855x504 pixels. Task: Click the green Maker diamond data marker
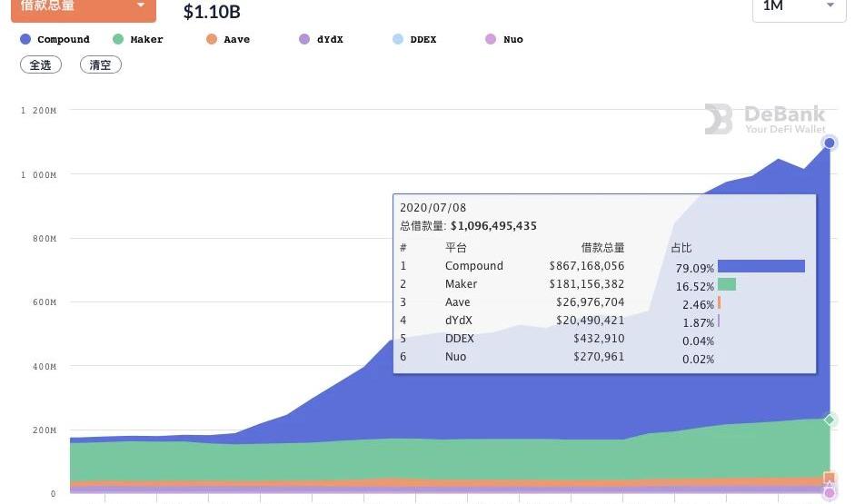pos(830,420)
